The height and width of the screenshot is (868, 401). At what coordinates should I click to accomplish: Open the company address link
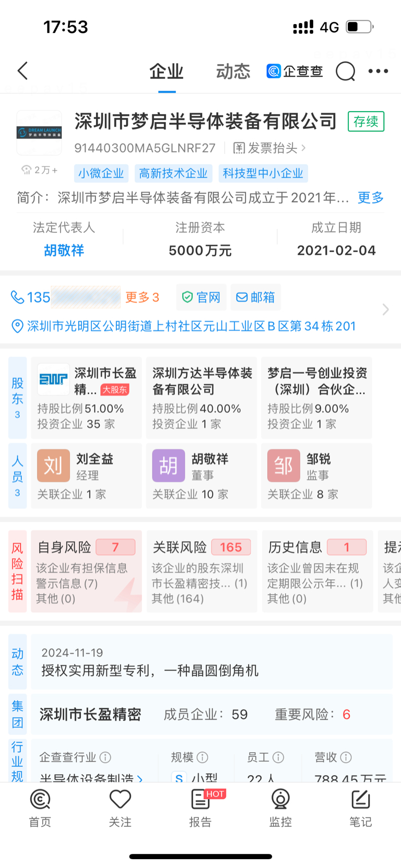coord(191,326)
